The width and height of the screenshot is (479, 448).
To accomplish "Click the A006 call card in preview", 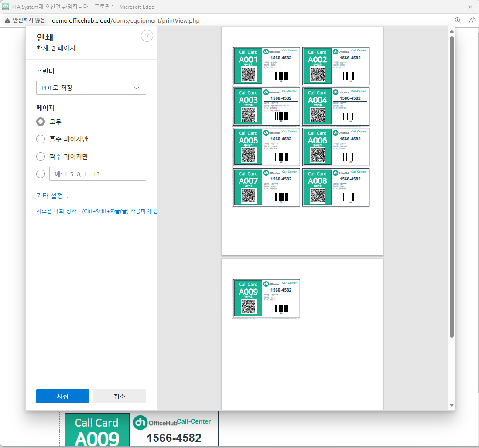I will pos(336,147).
